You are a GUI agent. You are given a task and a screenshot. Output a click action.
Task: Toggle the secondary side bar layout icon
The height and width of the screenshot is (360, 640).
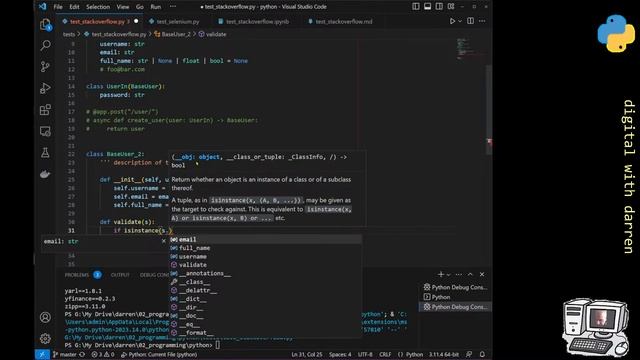click(439, 7)
